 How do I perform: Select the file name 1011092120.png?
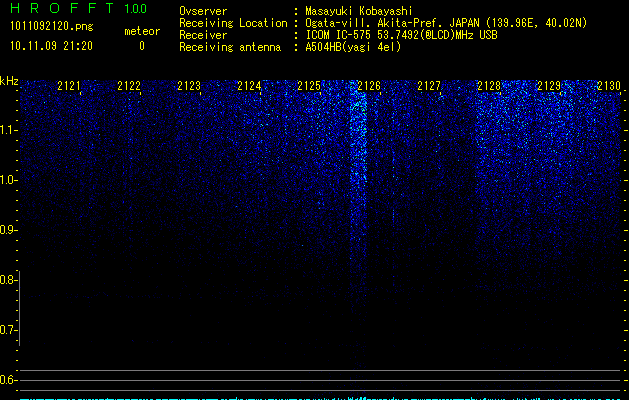52,26
